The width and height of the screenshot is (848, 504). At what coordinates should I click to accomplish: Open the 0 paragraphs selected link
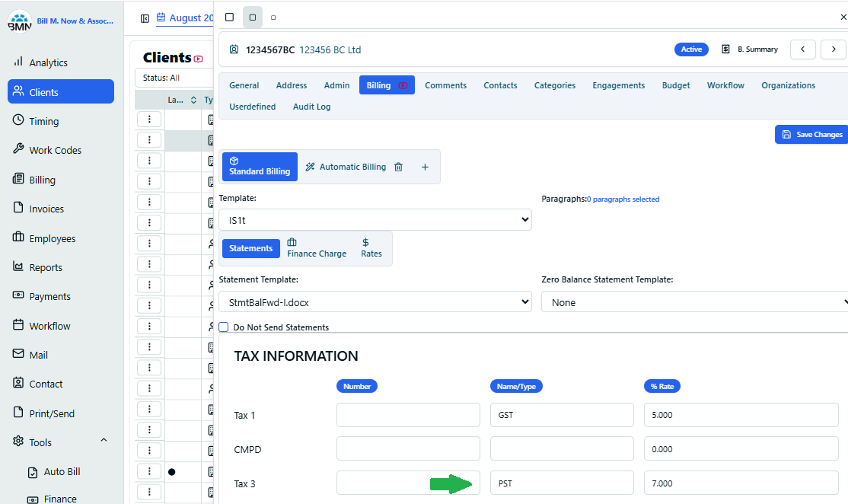tap(623, 199)
